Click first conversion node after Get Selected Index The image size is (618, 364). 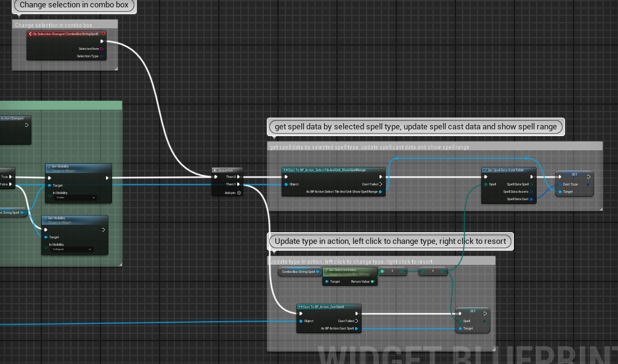coord(392,271)
